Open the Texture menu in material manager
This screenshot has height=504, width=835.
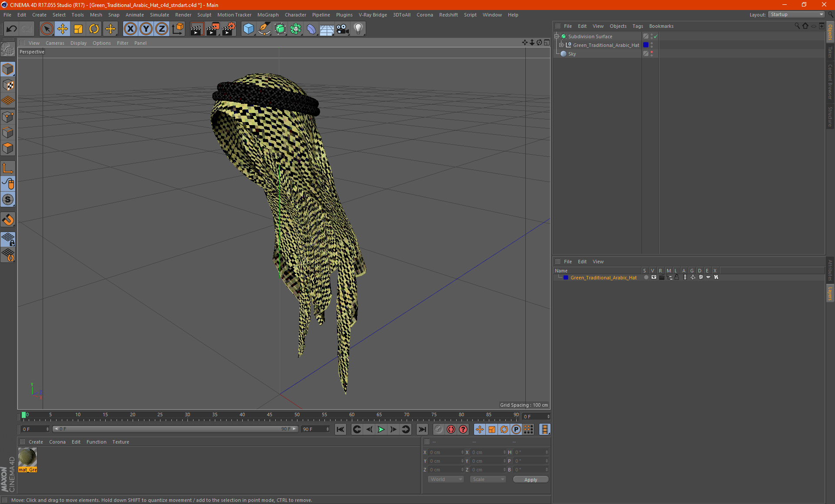pos(120,442)
